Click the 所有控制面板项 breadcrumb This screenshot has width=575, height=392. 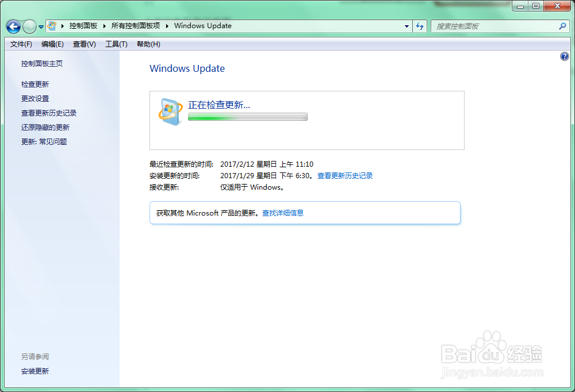coord(136,26)
